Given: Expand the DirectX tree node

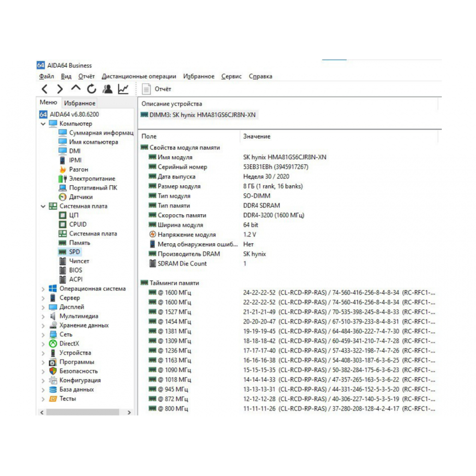Looking at the screenshot, I should (43, 344).
